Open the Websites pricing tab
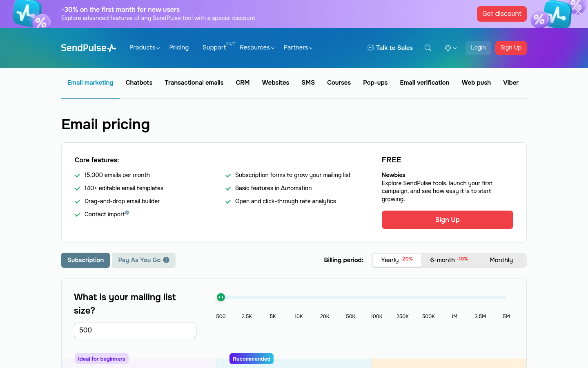The image size is (588, 368). tap(276, 83)
